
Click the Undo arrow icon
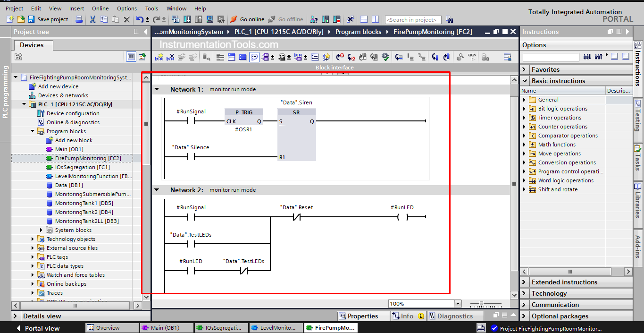[140, 19]
